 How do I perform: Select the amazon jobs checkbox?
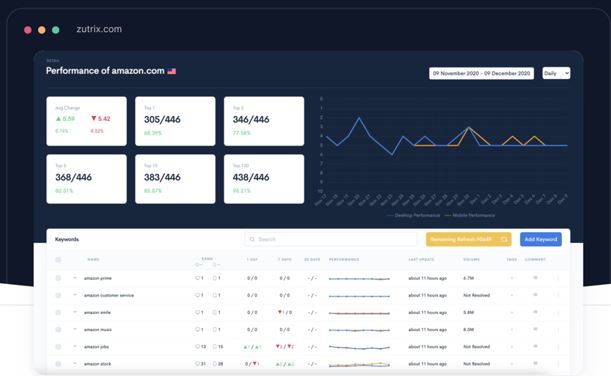point(58,347)
